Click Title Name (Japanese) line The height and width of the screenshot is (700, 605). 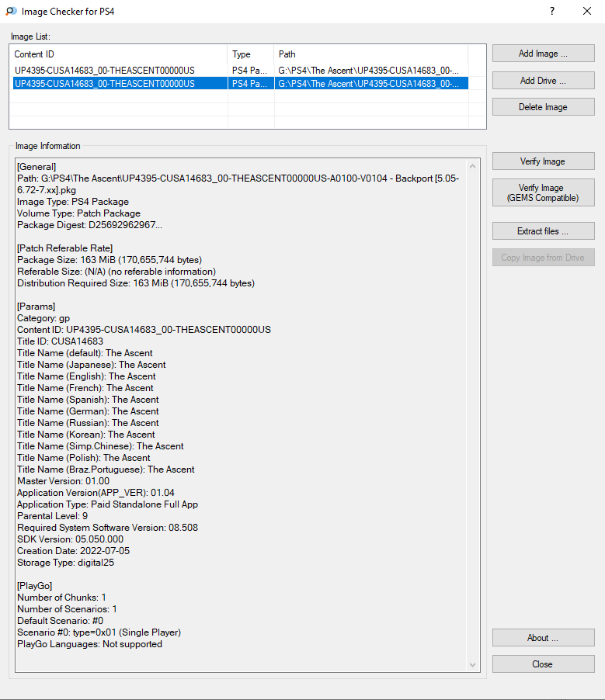click(91, 365)
